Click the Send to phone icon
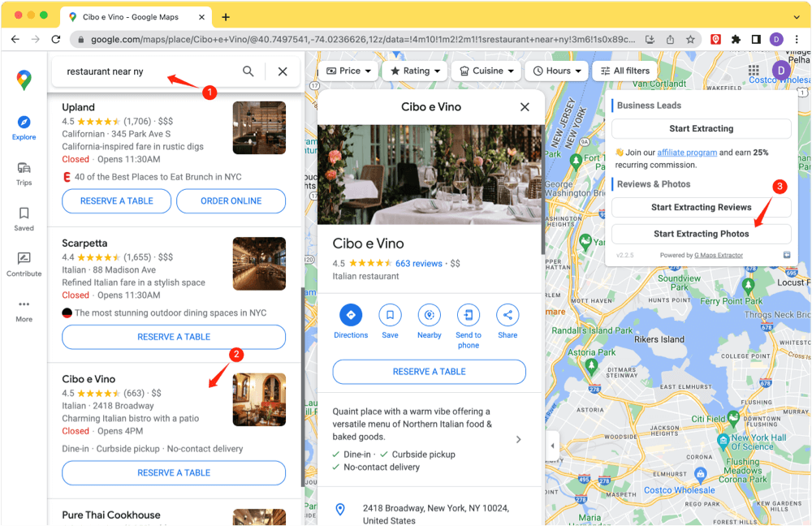 click(469, 315)
